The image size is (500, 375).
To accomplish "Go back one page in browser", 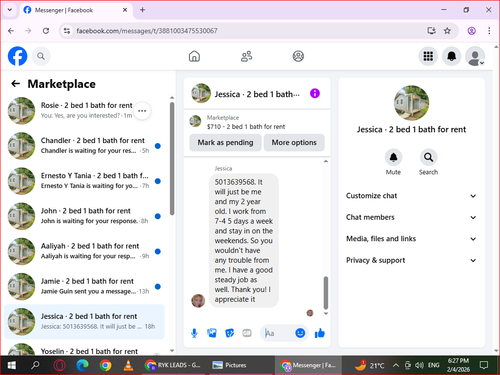I will (11, 31).
